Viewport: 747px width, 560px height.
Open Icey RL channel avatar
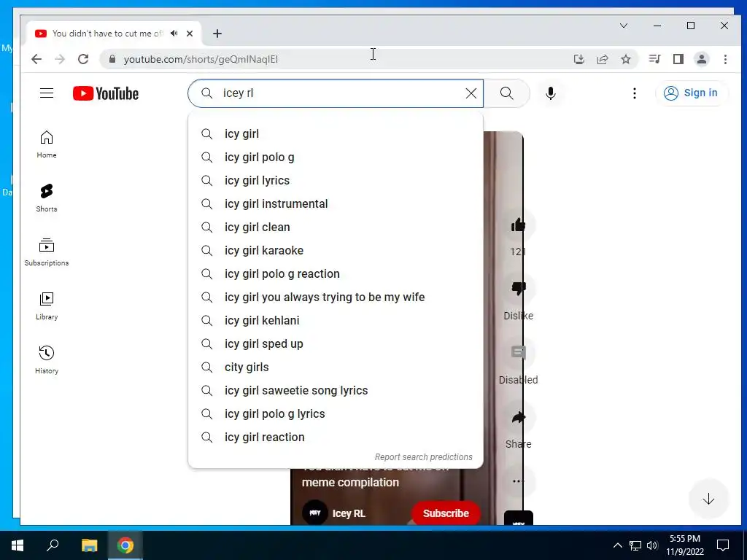[x=315, y=513]
